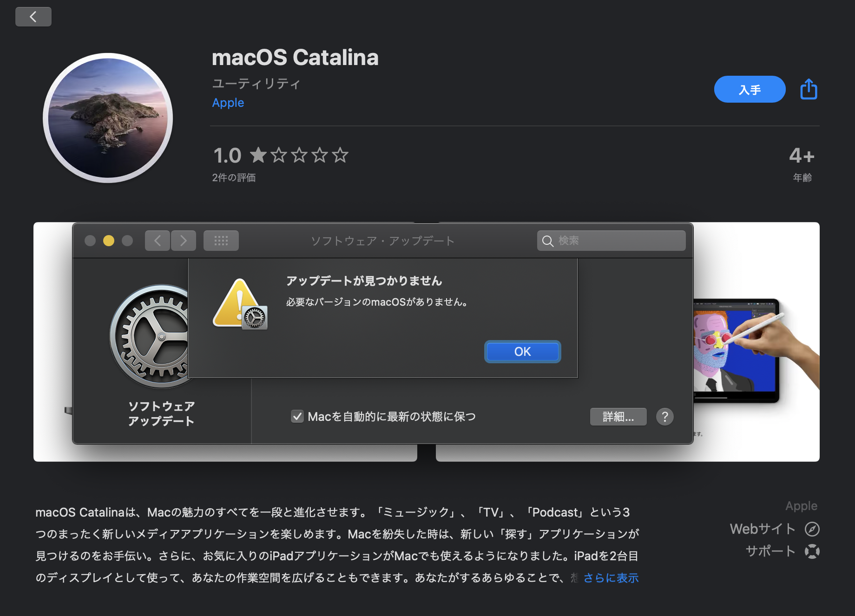Click the 検索 search field
855x616 pixels.
pyautogui.click(x=612, y=241)
